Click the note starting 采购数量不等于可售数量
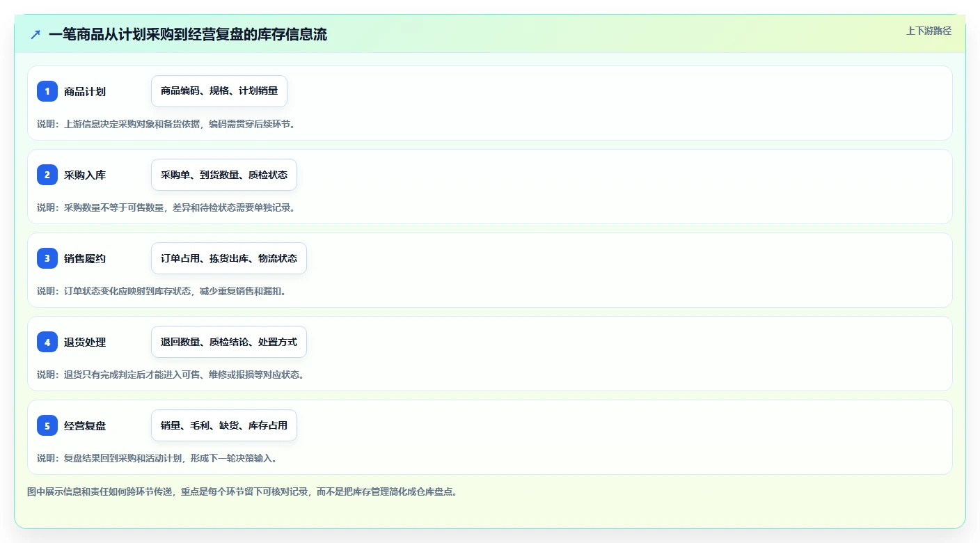 coord(166,207)
